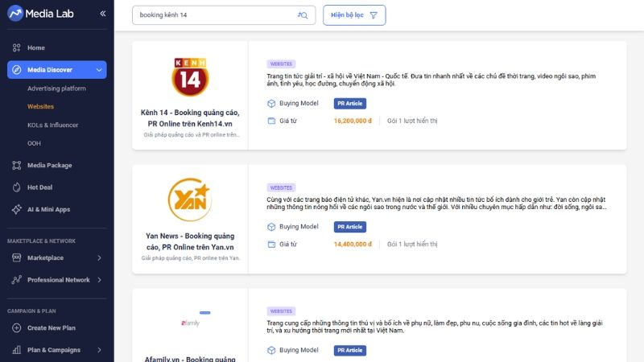
Task: Expand the Professional Network submenu arrow
Action: (99, 280)
